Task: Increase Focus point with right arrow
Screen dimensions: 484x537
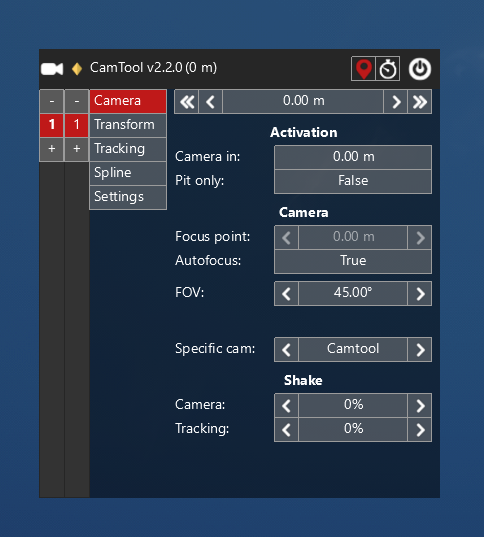Action: click(x=420, y=237)
